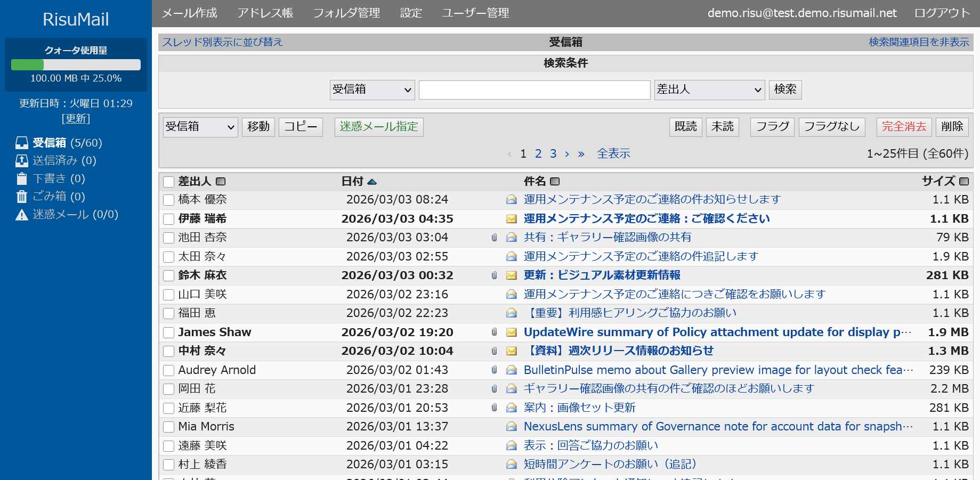
Task: Click the Trash bin icon in sidebar
Action: click(22, 197)
